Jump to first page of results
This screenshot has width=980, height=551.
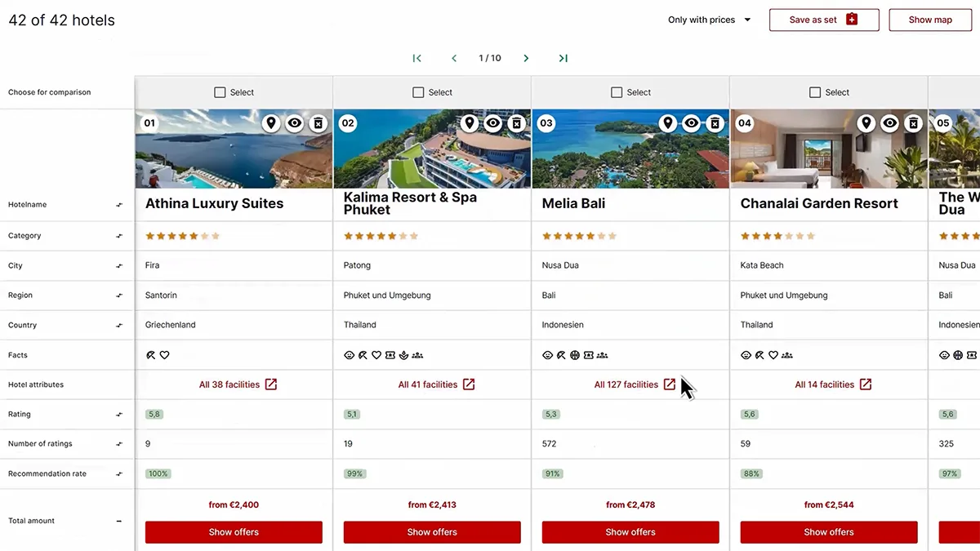click(417, 58)
